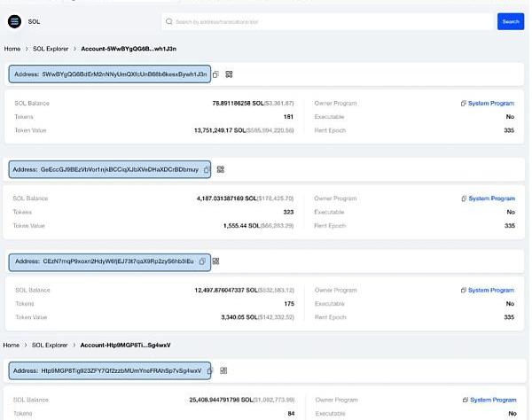Copy the CEzN7mqP9xoxn2 address
532x420 pixels.
[202, 261]
